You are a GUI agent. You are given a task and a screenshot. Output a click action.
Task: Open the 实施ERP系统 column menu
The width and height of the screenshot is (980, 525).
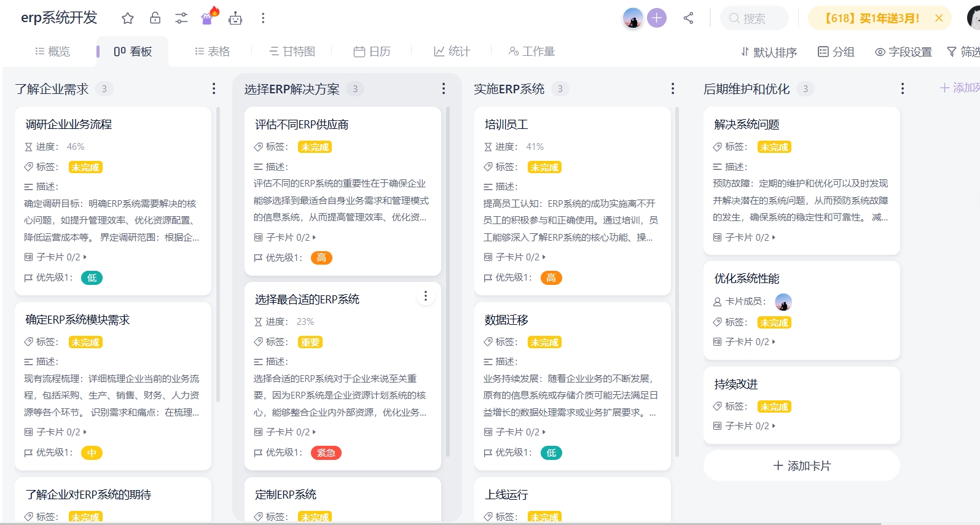pos(673,89)
